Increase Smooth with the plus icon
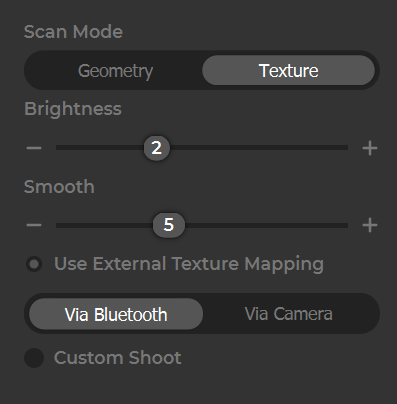The height and width of the screenshot is (404, 397). click(x=370, y=225)
